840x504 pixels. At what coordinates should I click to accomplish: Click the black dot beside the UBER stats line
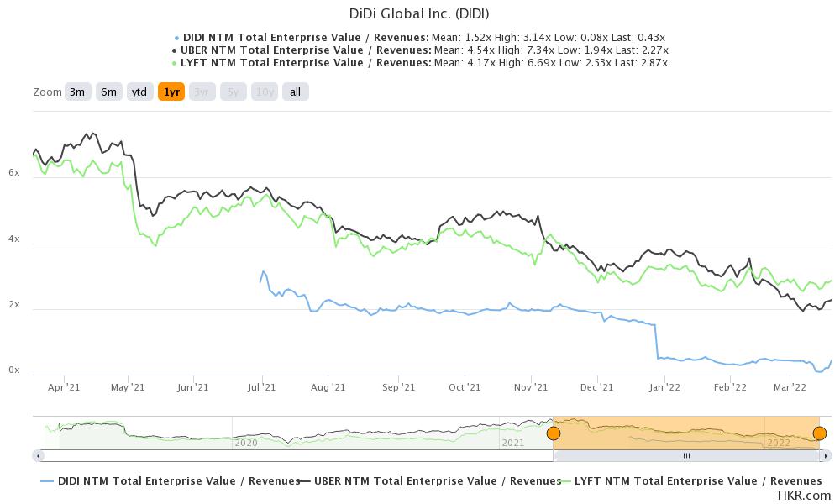point(174,51)
